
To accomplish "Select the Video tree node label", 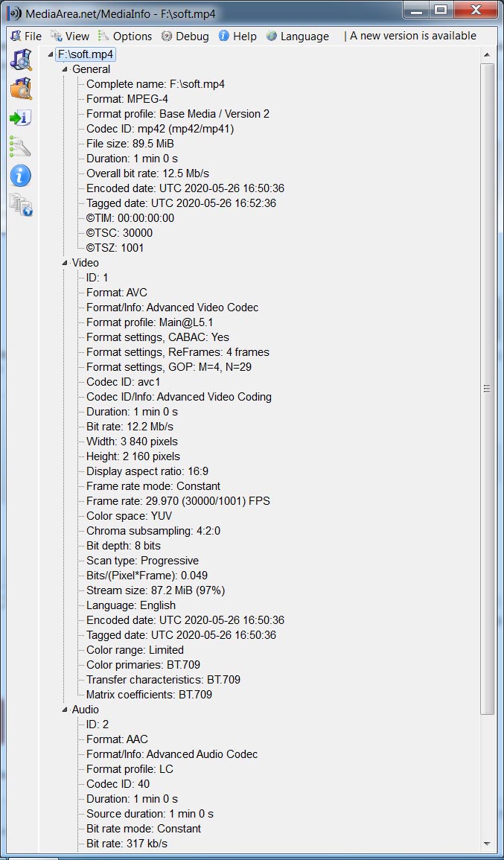I will [86, 263].
